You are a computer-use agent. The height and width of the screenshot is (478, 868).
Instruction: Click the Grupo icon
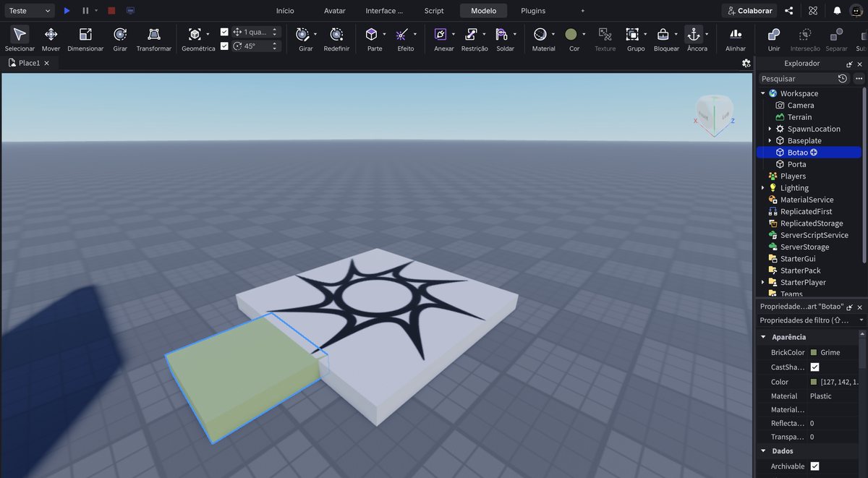(x=632, y=34)
